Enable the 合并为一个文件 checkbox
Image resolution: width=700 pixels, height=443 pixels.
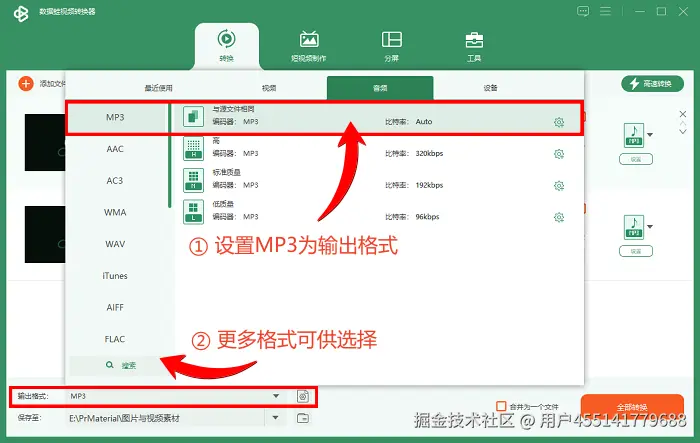click(501, 406)
